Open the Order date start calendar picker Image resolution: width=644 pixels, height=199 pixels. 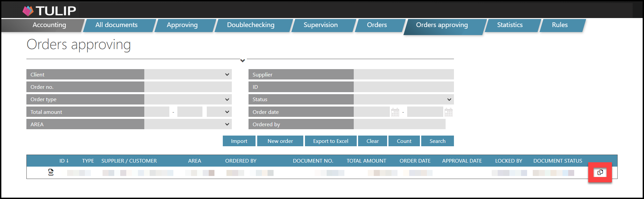pyautogui.click(x=395, y=112)
